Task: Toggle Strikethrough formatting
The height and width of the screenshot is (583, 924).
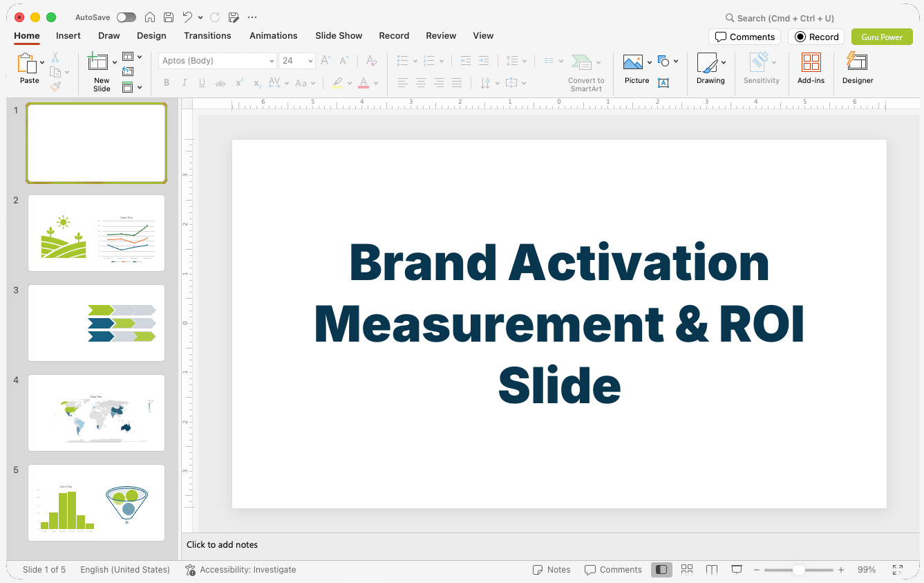Action: pyautogui.click(x=220, y=83)
